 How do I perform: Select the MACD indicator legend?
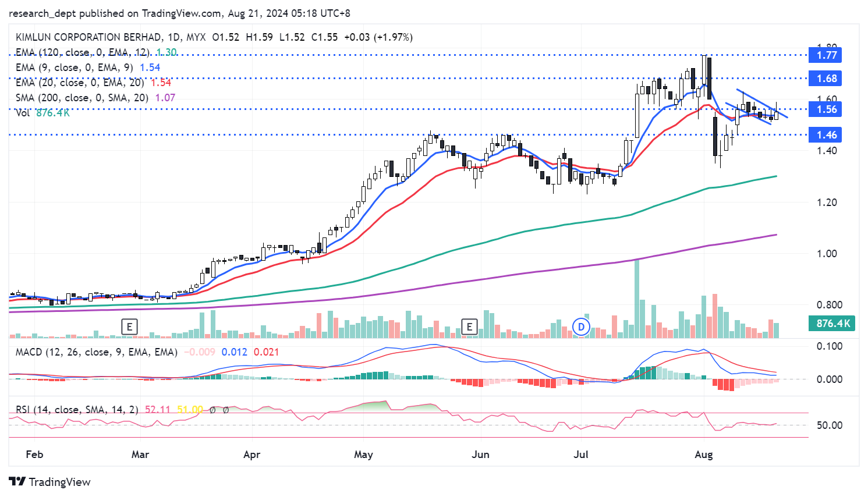pyautogui.click(x=96, y=352)
